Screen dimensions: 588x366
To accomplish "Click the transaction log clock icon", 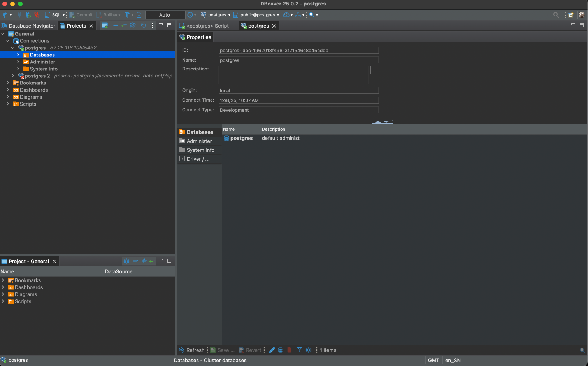I will tap(190, 15).
